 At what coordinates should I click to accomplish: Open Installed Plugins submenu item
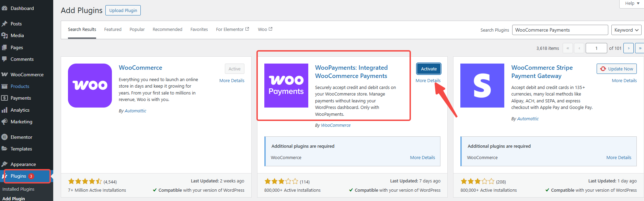[19, 189]
